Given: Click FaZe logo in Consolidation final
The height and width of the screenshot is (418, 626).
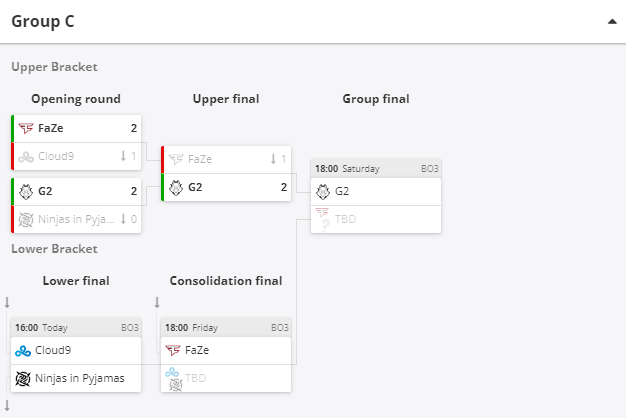Looking at the screenshot, I should pyautogui.click(x=173, y=351).
